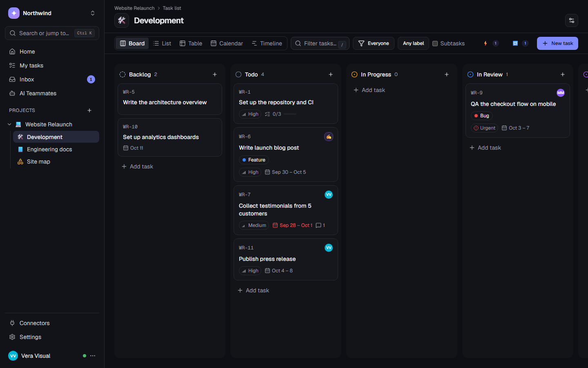Screen dimensions: 588x368
Task: Click the inbox unread count badge
Action: click(91, 79)
